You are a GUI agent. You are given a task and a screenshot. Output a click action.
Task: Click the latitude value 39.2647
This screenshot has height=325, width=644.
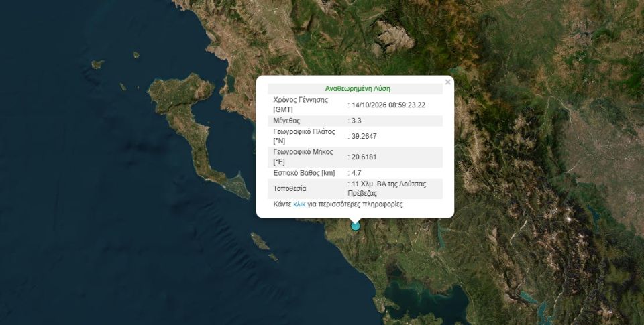pos(364,136)
